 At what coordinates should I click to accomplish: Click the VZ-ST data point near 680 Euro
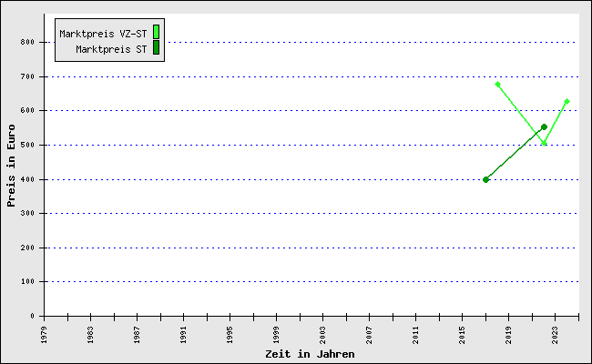point(497,84)
